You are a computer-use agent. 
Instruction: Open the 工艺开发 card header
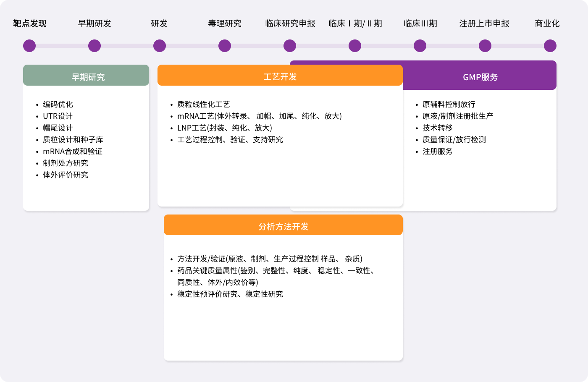[x=280, y=75]
